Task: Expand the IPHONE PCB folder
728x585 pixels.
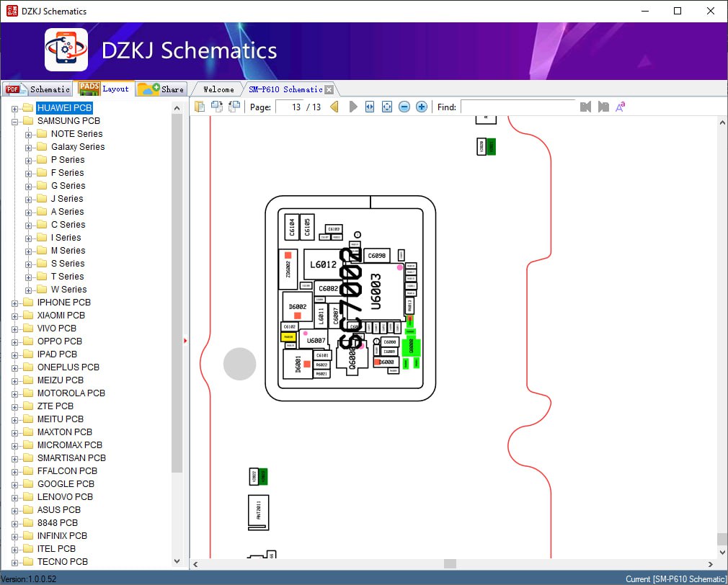Action: pos(15,303)
